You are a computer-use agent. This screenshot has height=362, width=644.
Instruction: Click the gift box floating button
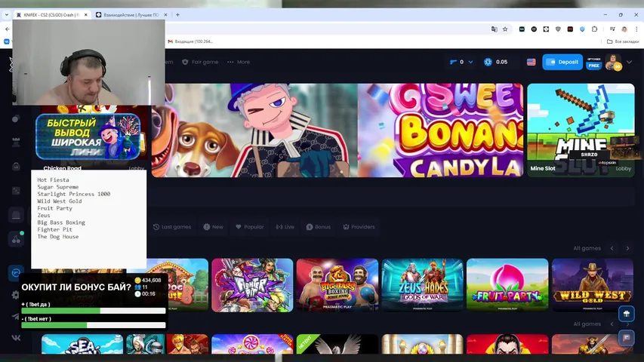[627, 314]
